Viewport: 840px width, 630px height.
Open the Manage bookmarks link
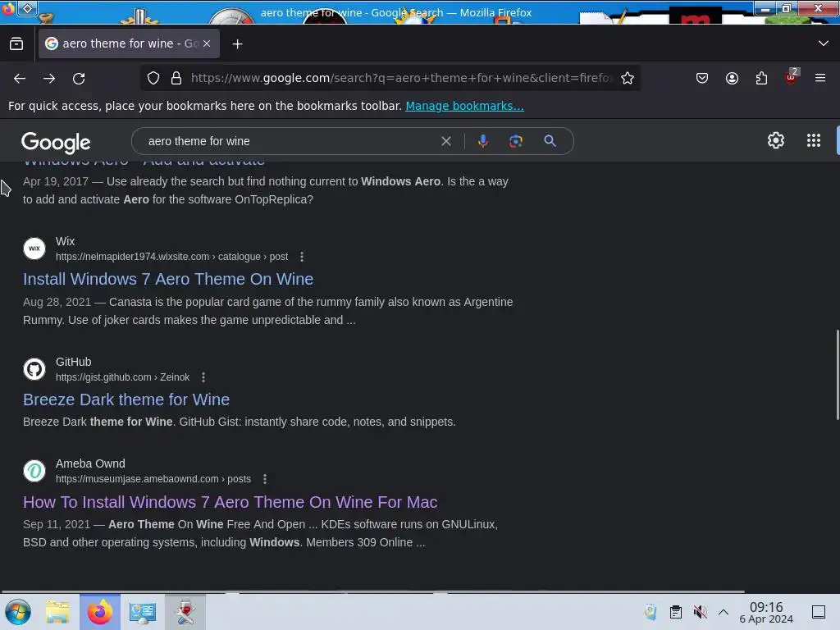[x=464, y=106]
